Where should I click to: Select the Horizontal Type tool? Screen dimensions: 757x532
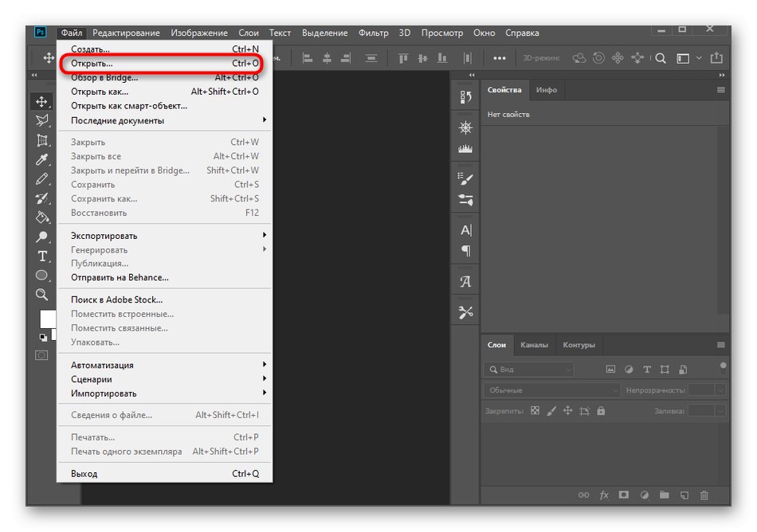coord(45,256)
